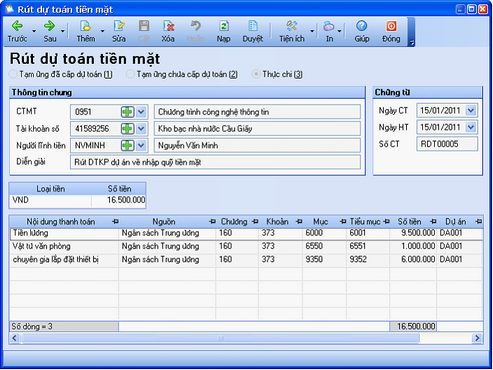The image size is (493, 370).
Task: Click green plus next to Tài khoản số
Action: click(x=127, y=129)
